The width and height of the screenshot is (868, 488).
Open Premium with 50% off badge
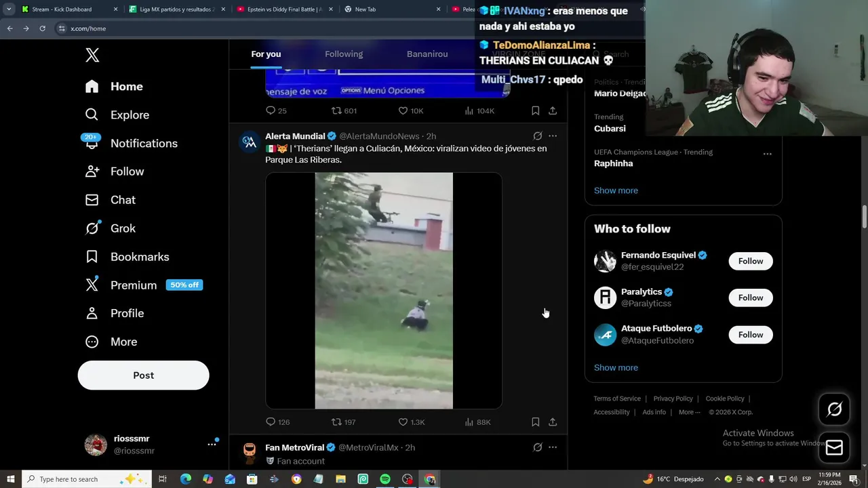[x=144, y=285]
